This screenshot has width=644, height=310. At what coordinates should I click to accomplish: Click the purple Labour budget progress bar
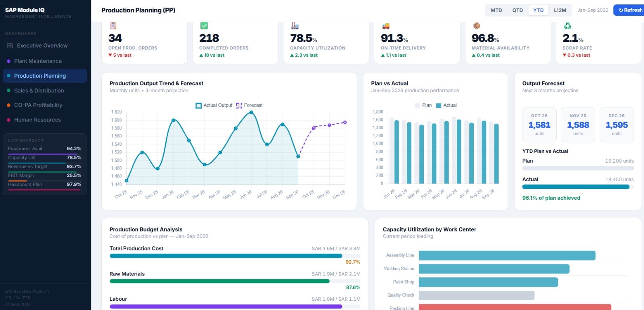coord(235,307)
